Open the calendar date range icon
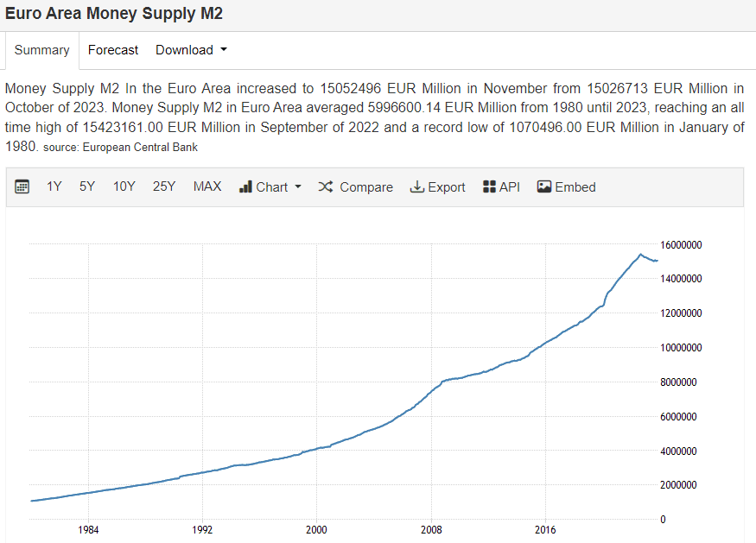The width and height of the screenshot is (756, 543). click(x=22, y=187)
